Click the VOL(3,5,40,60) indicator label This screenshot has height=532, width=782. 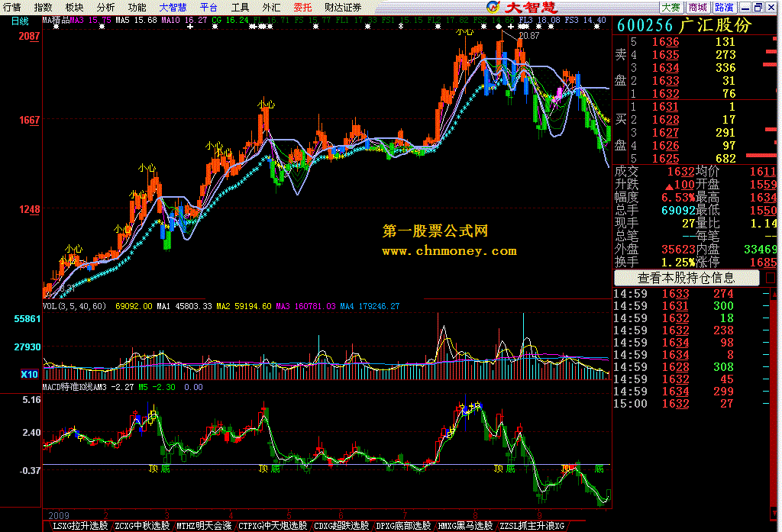click(x=74, y=306)
